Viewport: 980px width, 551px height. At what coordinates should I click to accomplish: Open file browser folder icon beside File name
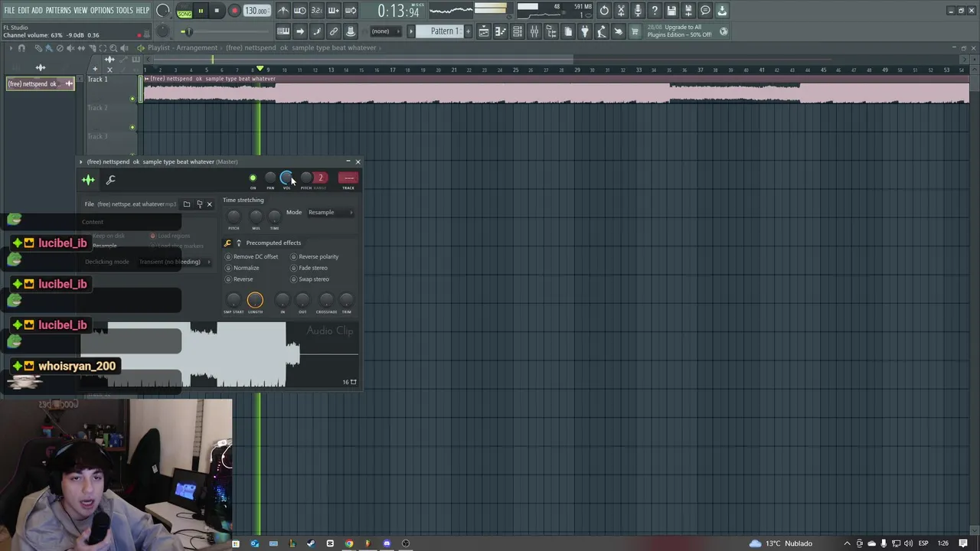click(187, 204)
